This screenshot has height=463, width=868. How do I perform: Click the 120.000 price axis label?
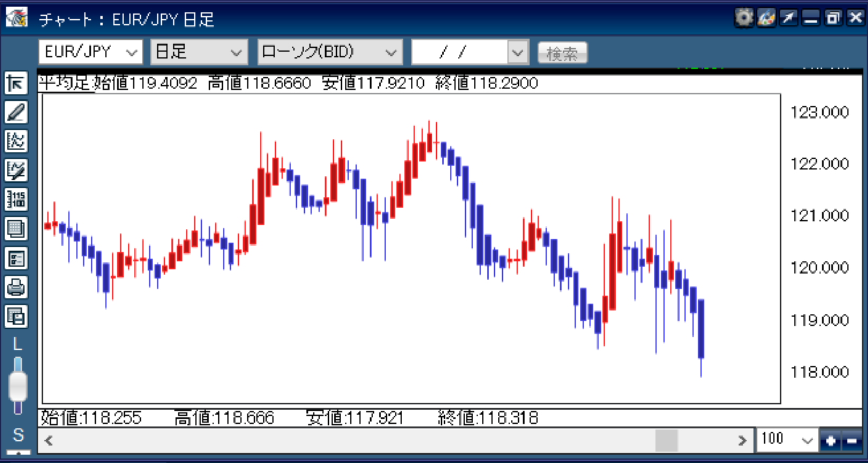pyautogui.click(x=819, y=267)
